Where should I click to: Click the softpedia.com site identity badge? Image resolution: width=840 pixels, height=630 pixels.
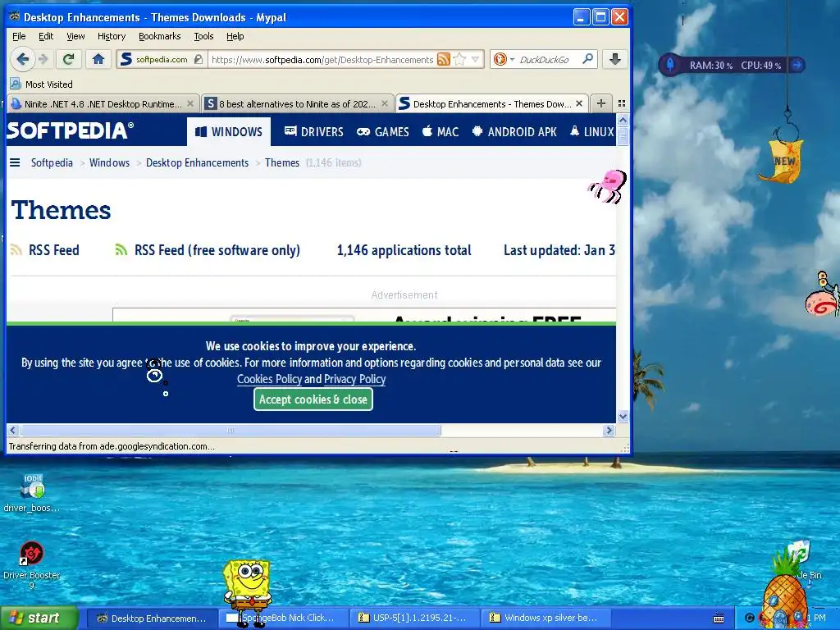[x=160, y=59]
